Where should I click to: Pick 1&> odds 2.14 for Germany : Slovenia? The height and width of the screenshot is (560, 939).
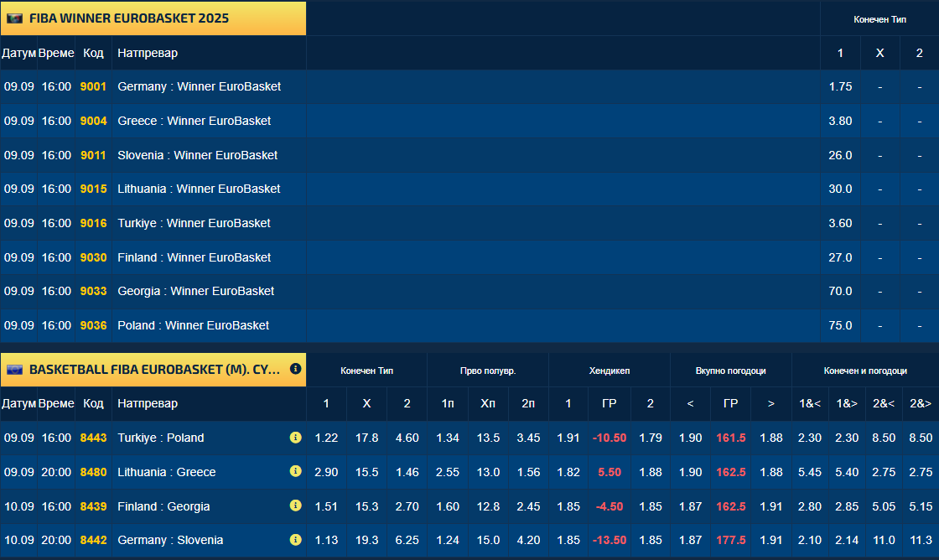pos(847,540)
